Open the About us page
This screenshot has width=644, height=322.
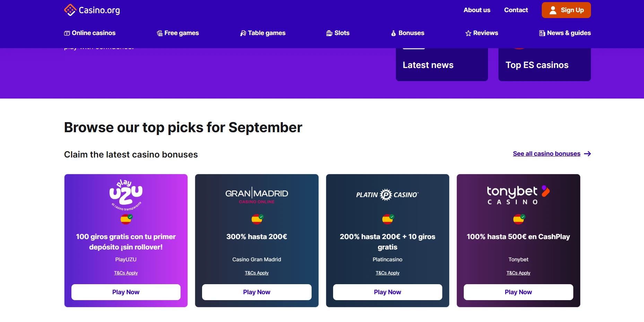[x=477, y=10]
